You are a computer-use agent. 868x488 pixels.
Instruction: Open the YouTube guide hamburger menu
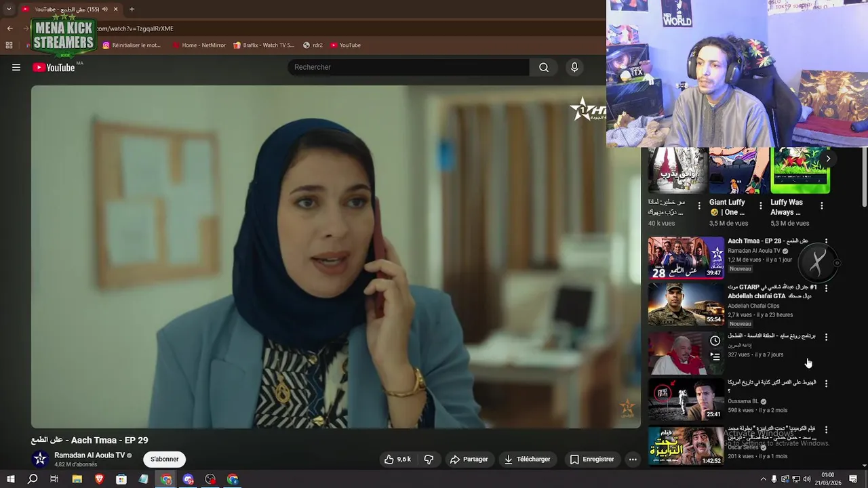(x=16, y=67)
